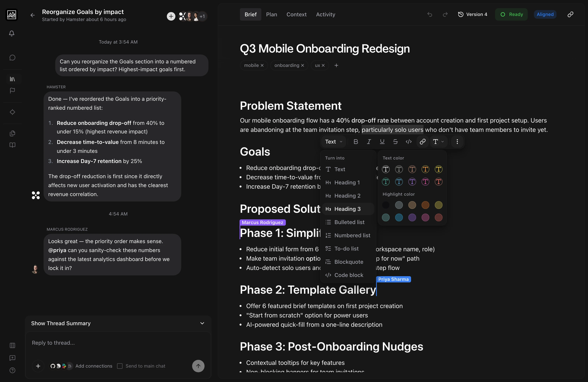The height and width of the screenshot is (382, 588).
Task: Apply strikethrough to the selection
Action: (395, 142)
